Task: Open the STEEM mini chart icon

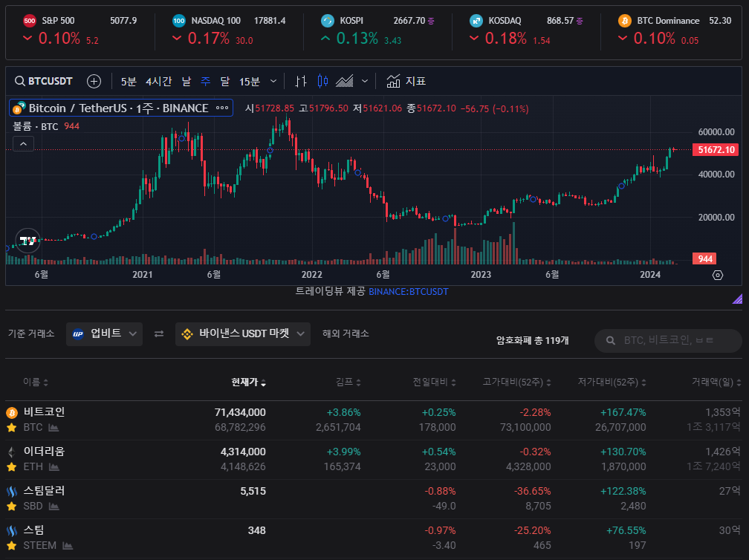Action: [68, 546]
